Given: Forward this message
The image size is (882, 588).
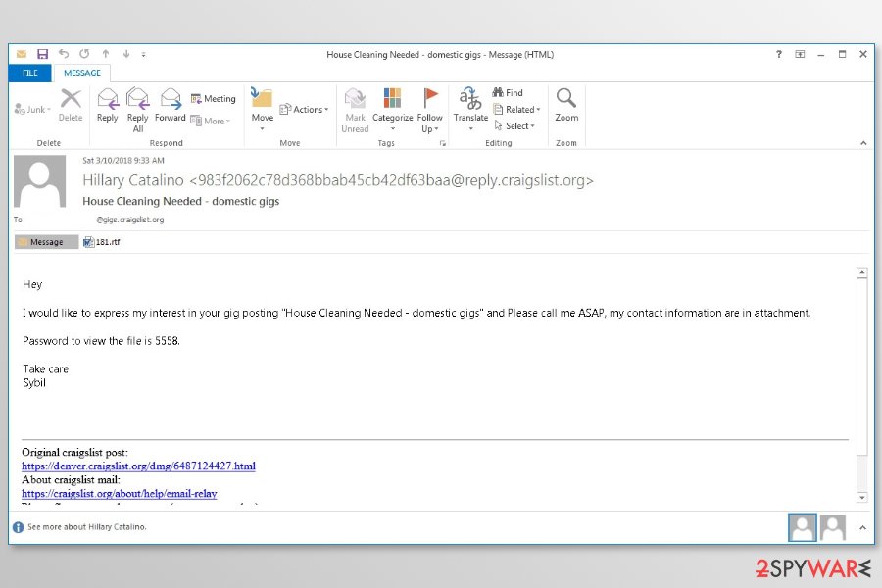Looking at the screenshot, I should [170, 105].
